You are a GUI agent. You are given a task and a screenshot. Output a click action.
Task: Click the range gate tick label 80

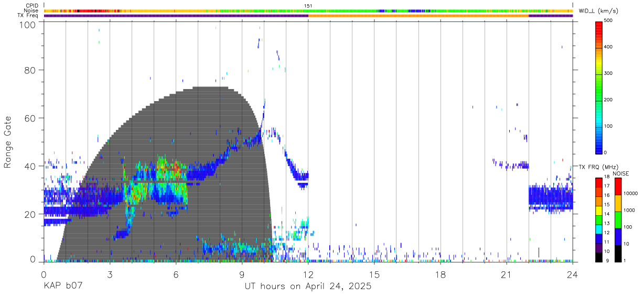point(30,70)
